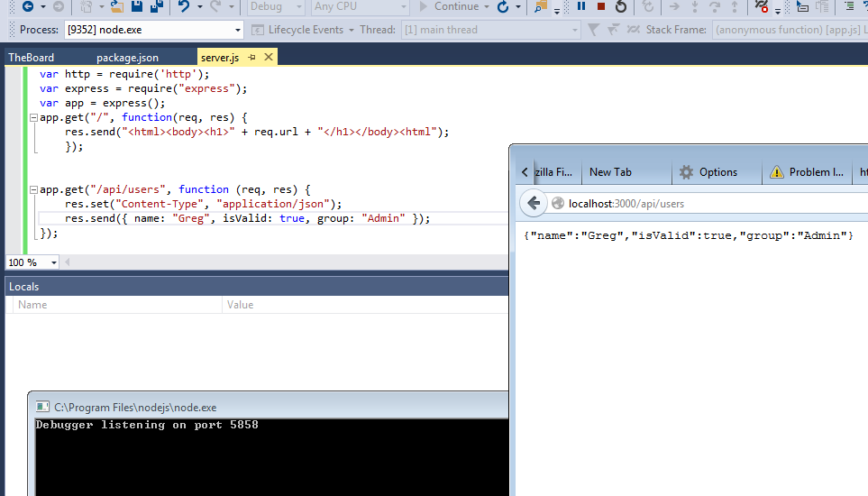Click the Open File folder icon

click(x=116, y=6)
